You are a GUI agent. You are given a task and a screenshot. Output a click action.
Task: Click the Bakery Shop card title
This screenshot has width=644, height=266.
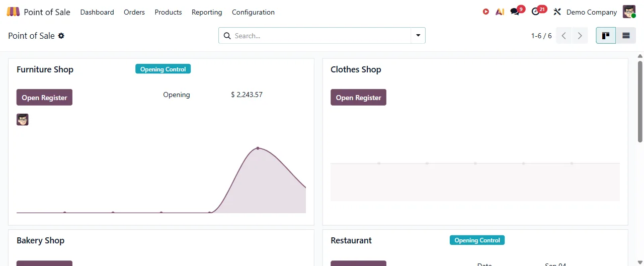(40, 240)
